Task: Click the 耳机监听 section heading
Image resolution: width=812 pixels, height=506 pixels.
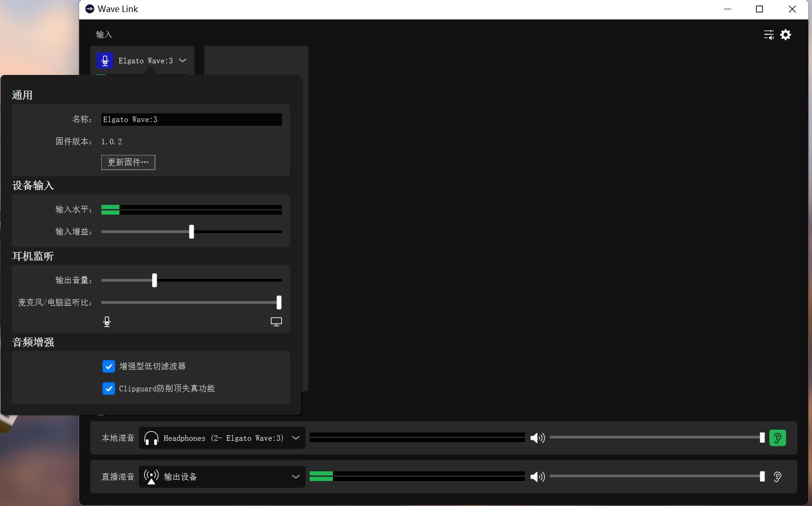Action: point(33,256)
